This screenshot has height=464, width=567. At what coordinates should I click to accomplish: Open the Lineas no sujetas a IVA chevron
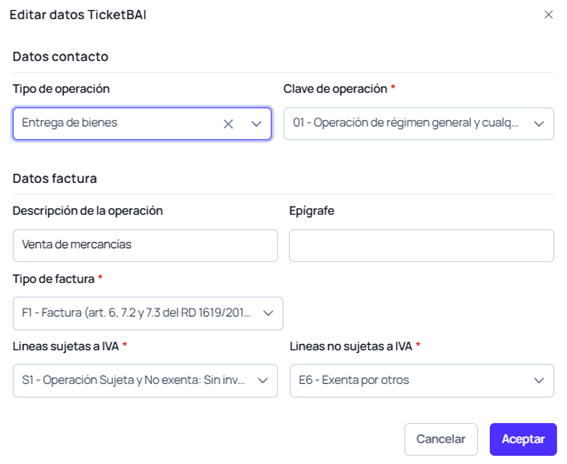[539, 380]
